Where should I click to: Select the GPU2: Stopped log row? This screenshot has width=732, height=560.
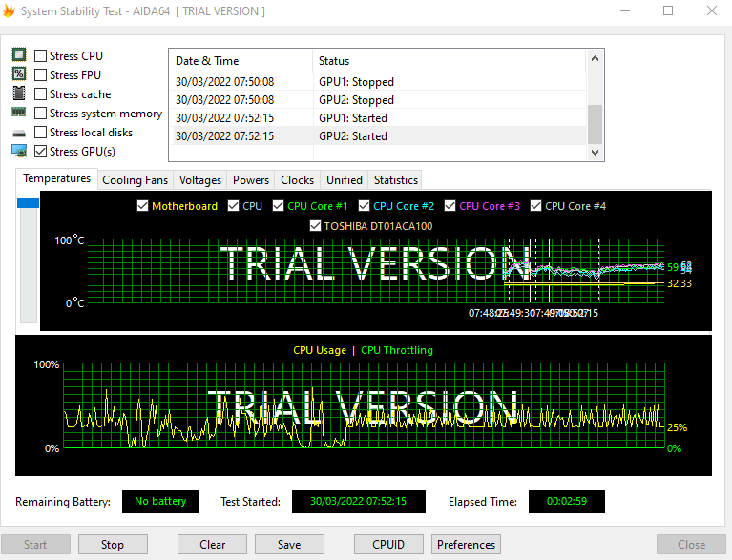[x=378, y=100]
